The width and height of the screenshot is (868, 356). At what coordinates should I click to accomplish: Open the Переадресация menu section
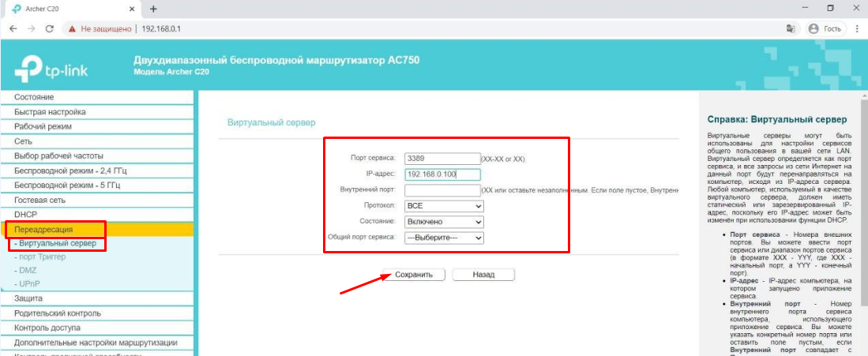43,229
